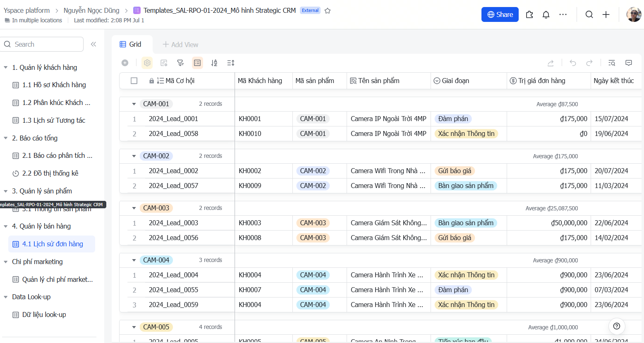
Task: Collapse the CAM-002 group
Action: [134, 156]
